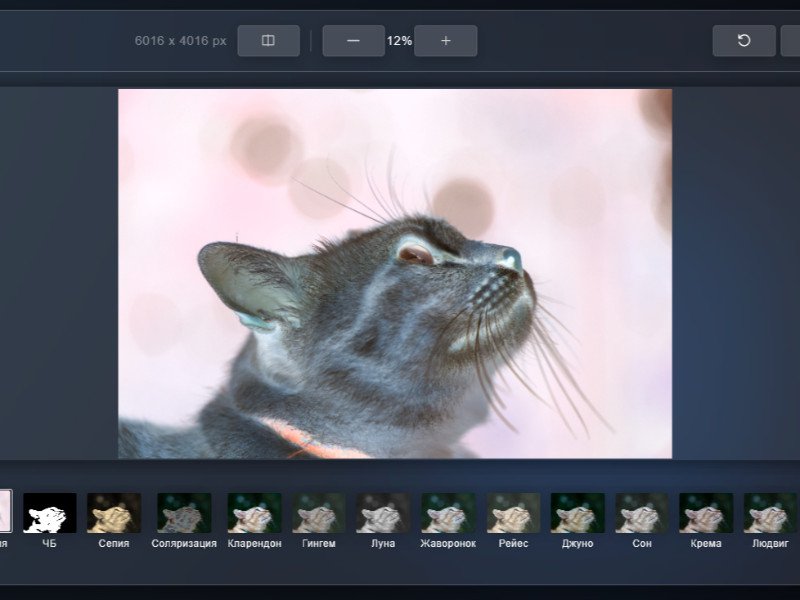Apply the ЧБ black-and-white filter
Screen dimensions: 800x600
[x=50, y=513]
